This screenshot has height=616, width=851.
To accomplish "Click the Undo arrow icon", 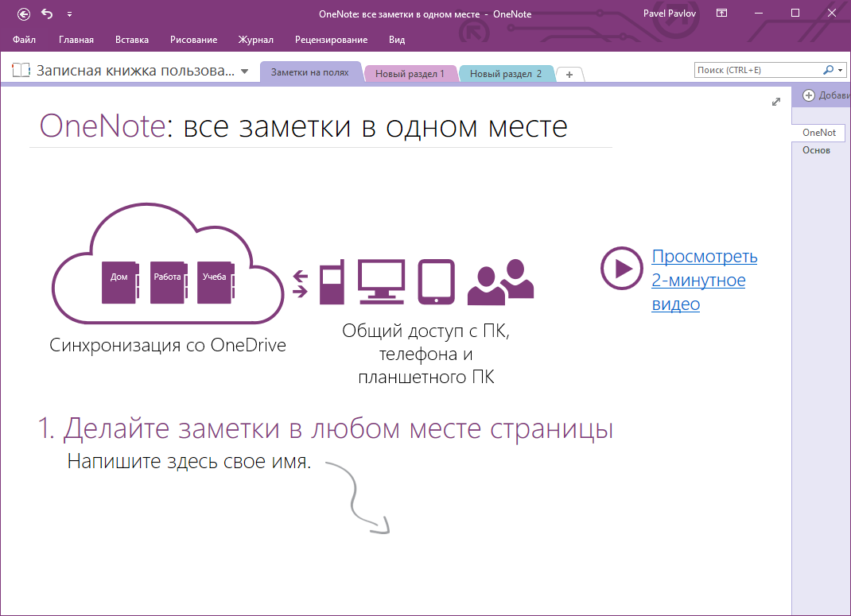I will [x=47, y=14].
